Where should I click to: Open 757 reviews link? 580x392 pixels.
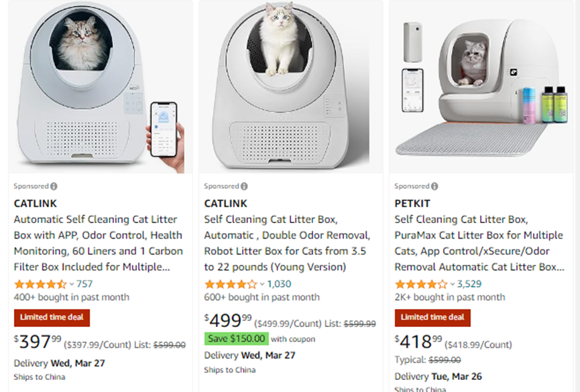point(84,284)
